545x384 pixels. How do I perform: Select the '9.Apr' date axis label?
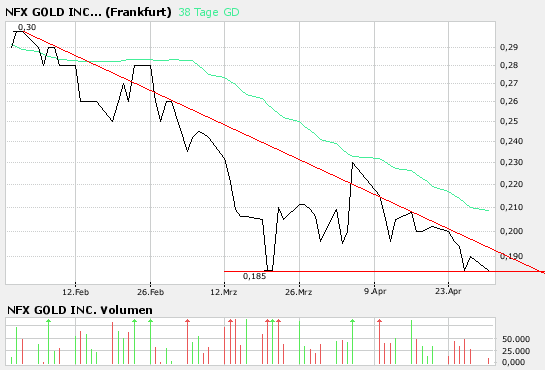(x=375, y=291)
